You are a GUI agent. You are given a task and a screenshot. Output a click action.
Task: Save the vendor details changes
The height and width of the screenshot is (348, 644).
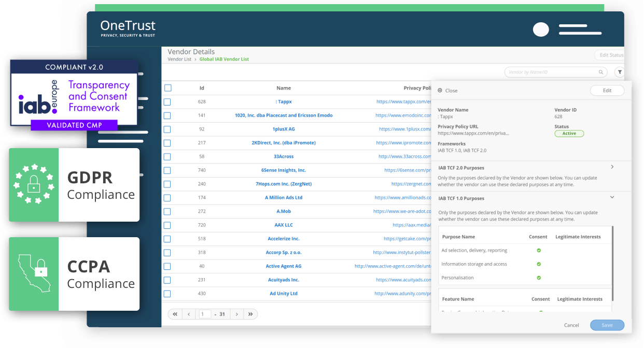pyautogui.click(x=607, y=325)
